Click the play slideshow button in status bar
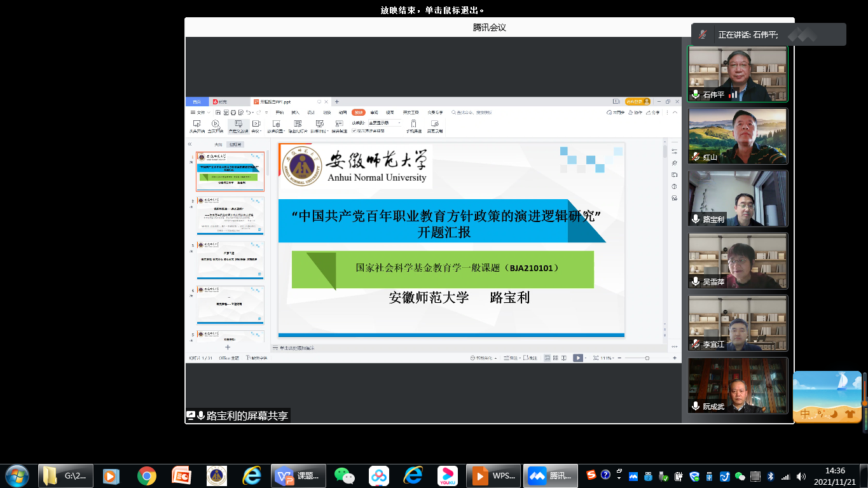Image resolution: width=868 pixels, height=488 pixels. [x=577, y=358]
